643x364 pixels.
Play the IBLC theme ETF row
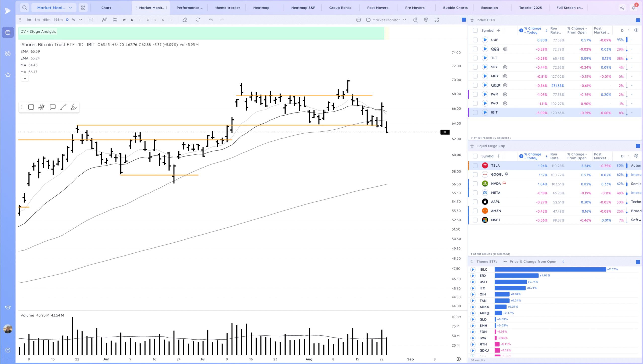click(x=473, y=270)
